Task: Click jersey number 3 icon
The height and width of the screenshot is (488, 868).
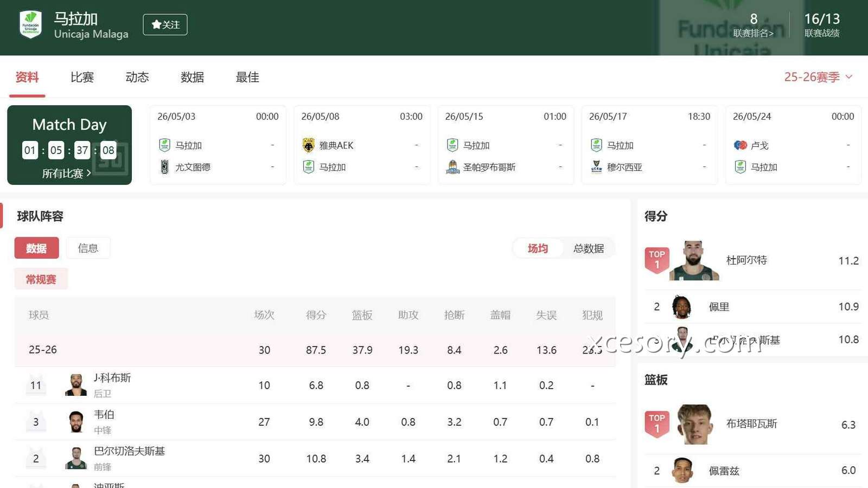Action: [36, 421]
